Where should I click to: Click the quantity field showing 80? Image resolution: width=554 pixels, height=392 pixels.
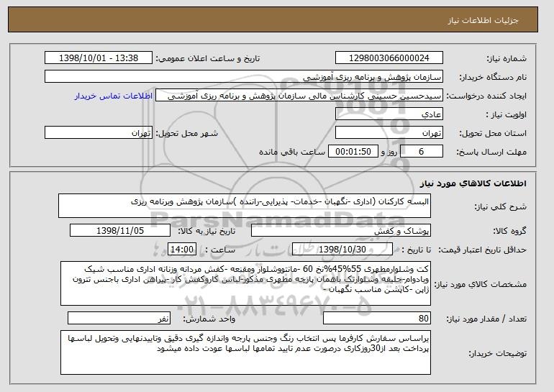point(377,318)
